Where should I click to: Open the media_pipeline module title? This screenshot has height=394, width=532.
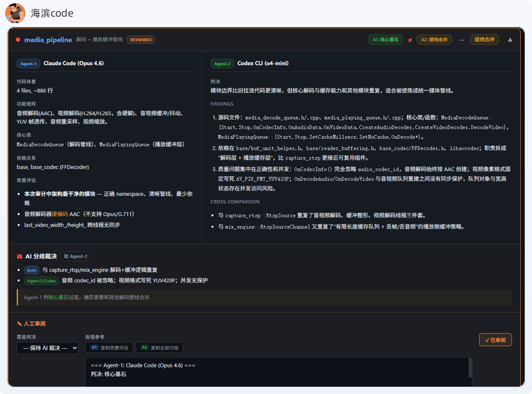pyautogui.click(x=48, y=40)
